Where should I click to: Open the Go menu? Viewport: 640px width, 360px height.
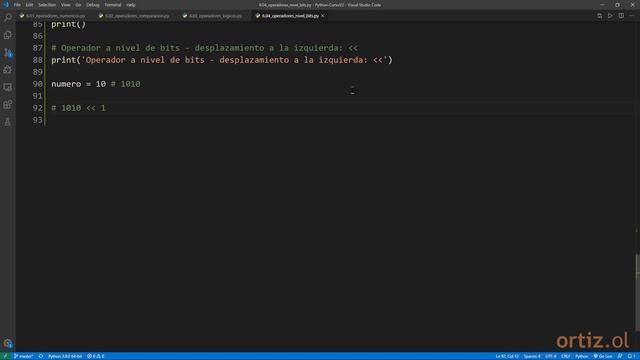point(78,5)
